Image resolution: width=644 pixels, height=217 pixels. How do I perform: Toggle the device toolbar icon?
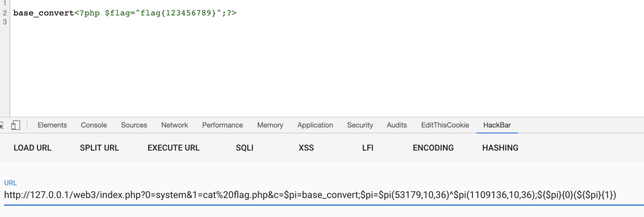click(16, 125)
